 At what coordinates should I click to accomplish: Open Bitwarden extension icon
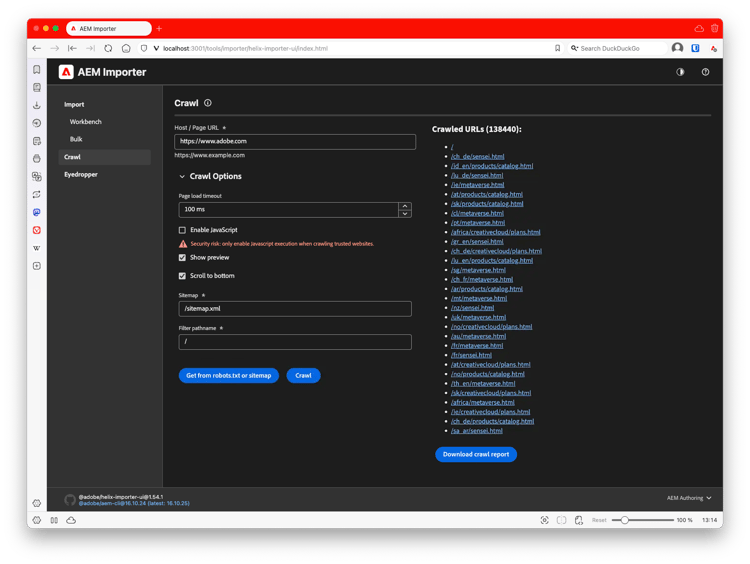(x=695, y=48)
